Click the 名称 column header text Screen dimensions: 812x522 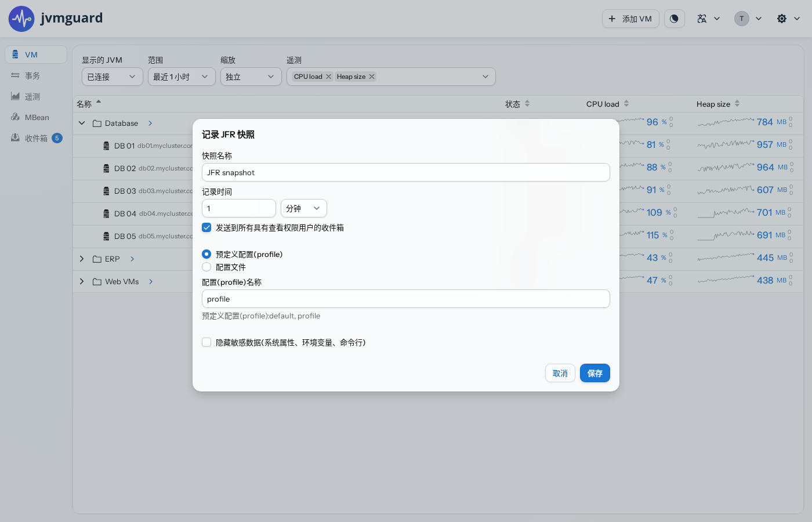click(84, 104)
